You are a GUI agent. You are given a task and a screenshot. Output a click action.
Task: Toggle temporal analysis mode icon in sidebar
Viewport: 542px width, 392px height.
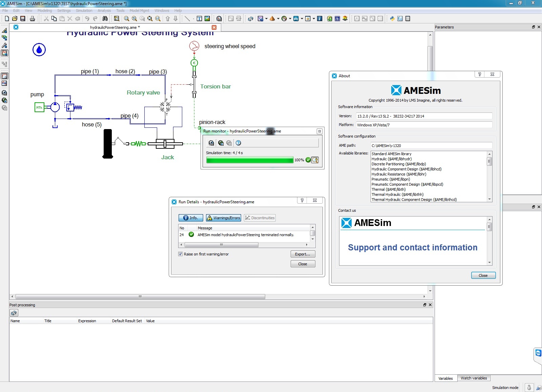click(4, 76)
